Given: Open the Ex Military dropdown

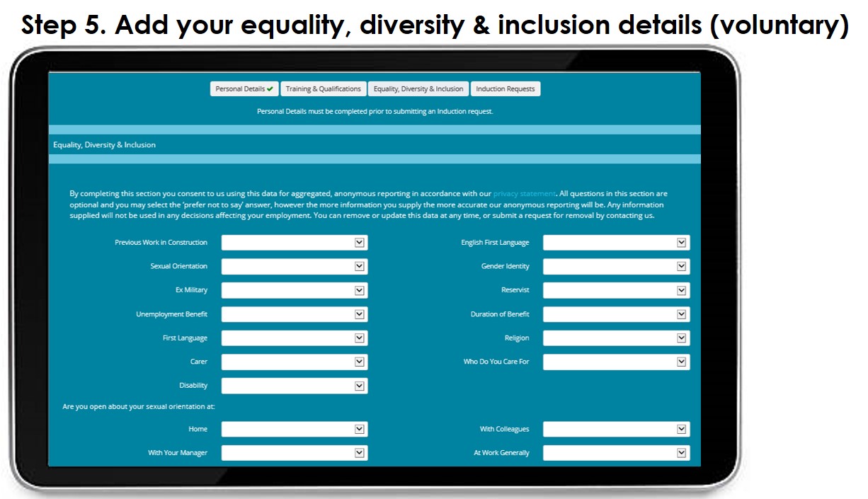Looking at the screenshot, I should tap(295, 291).
